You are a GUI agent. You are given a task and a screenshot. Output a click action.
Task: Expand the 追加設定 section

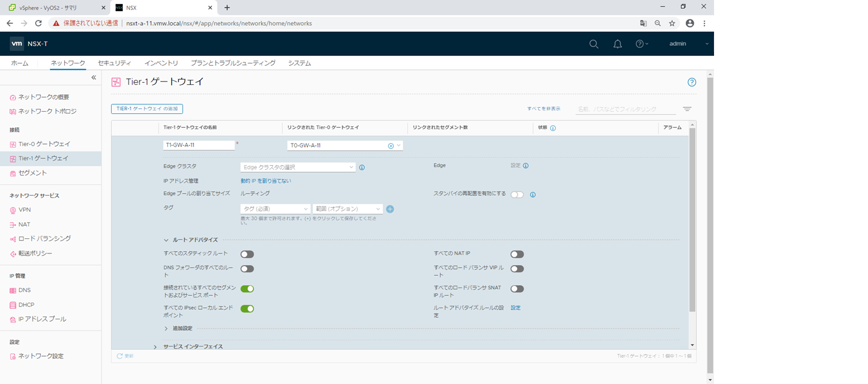point(166,329)
